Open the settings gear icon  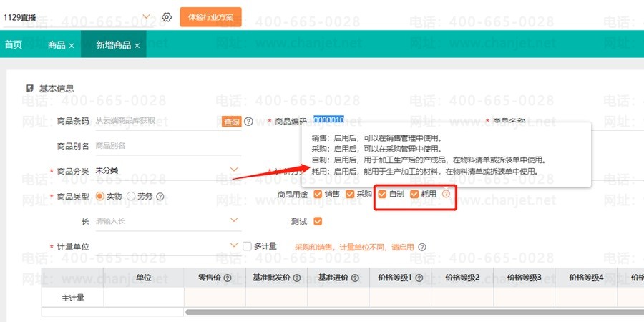pos(166,17)
